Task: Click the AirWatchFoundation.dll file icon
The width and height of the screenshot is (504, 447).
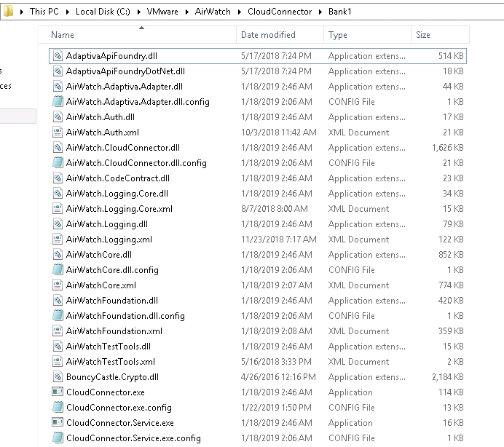Action: pyautogui.click(x=58, y=301)
